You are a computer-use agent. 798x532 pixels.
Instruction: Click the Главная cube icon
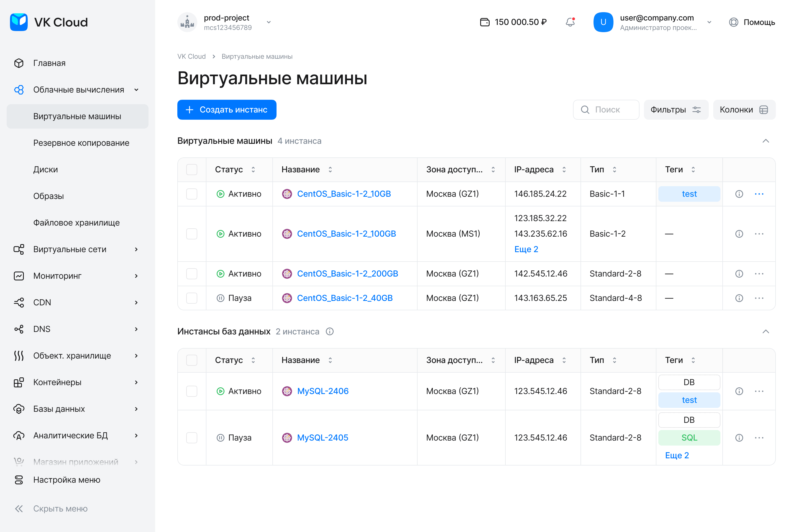tap(19, 63)
